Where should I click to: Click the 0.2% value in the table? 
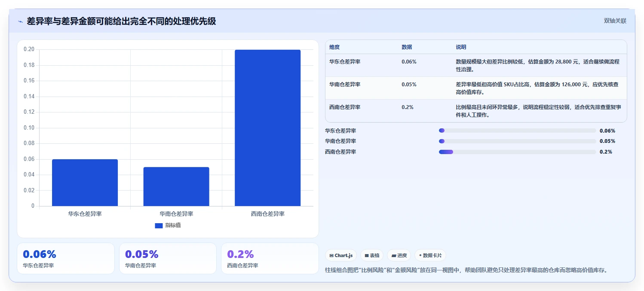(408, 107)
